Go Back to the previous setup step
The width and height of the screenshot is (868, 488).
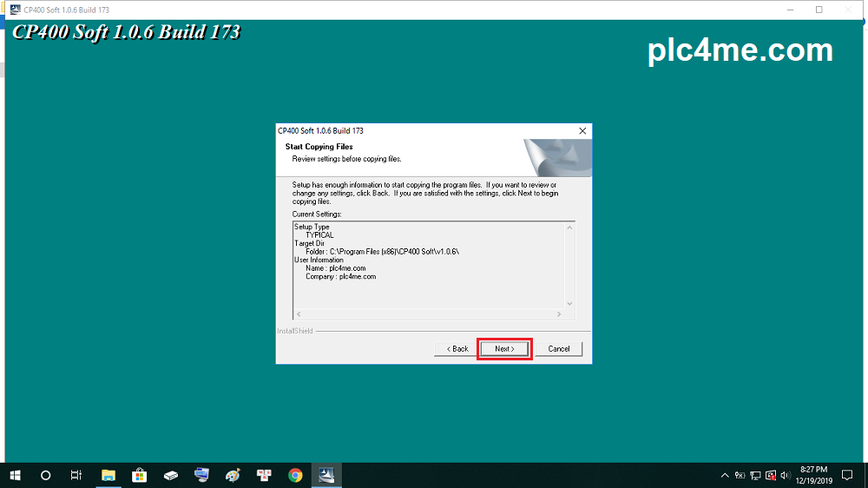[x=457, y=349]
